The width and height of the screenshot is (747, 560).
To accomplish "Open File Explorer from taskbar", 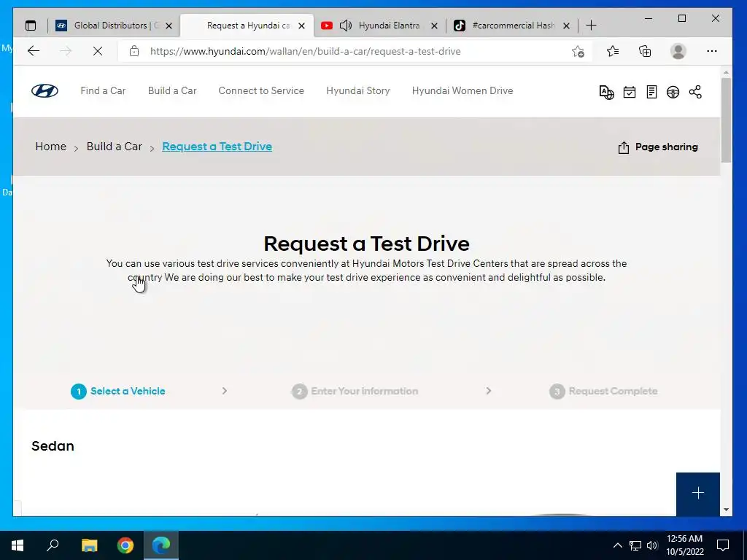I will [89, 545].
